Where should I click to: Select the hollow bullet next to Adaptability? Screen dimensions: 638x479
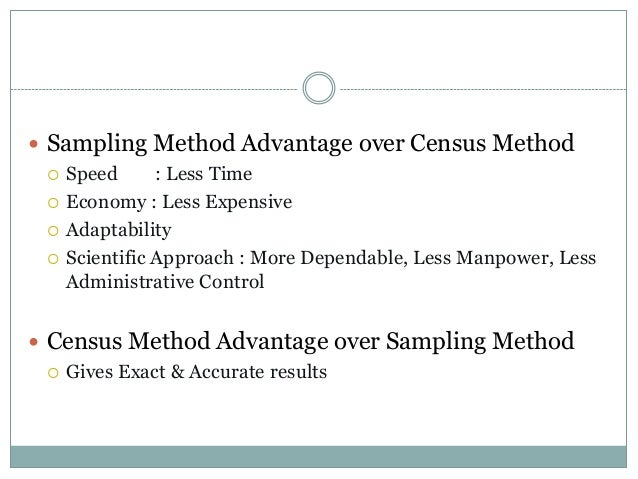tap(53, 231)
